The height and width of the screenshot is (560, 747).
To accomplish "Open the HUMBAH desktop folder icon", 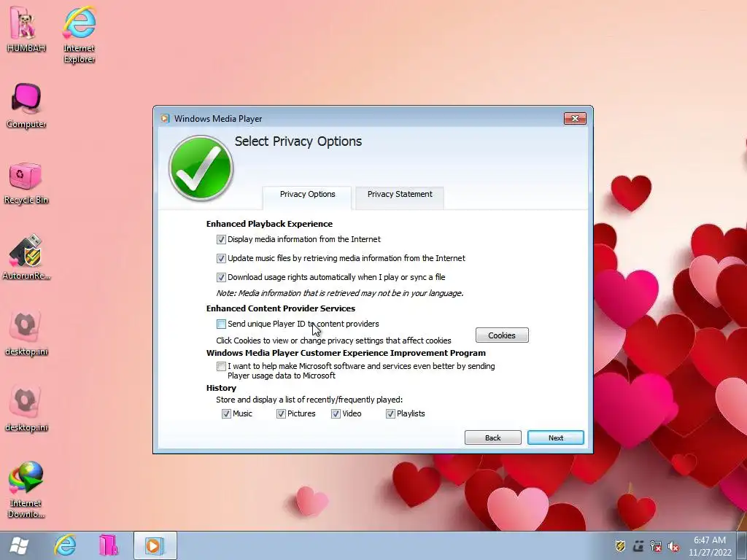I will [26, 28].
